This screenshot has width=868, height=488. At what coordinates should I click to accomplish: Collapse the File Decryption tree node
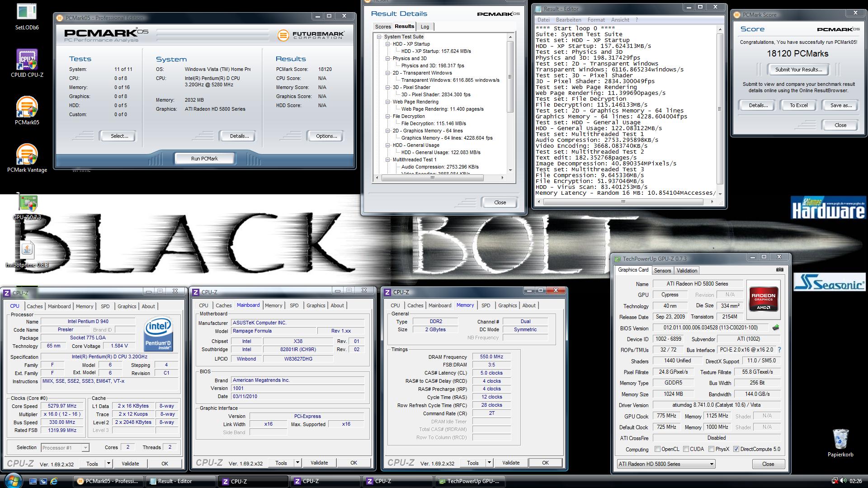click(388, 116)
